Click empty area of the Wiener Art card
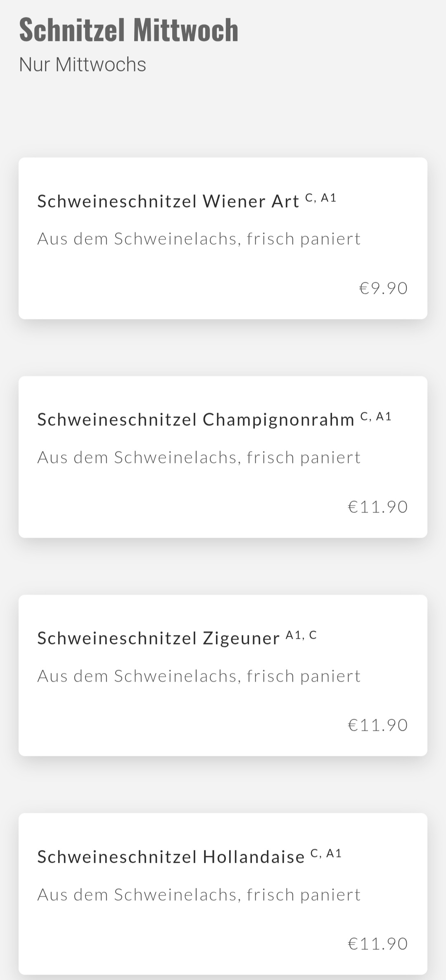The height and width of the screenshot is (980, 446). click(x=165, y=289)
